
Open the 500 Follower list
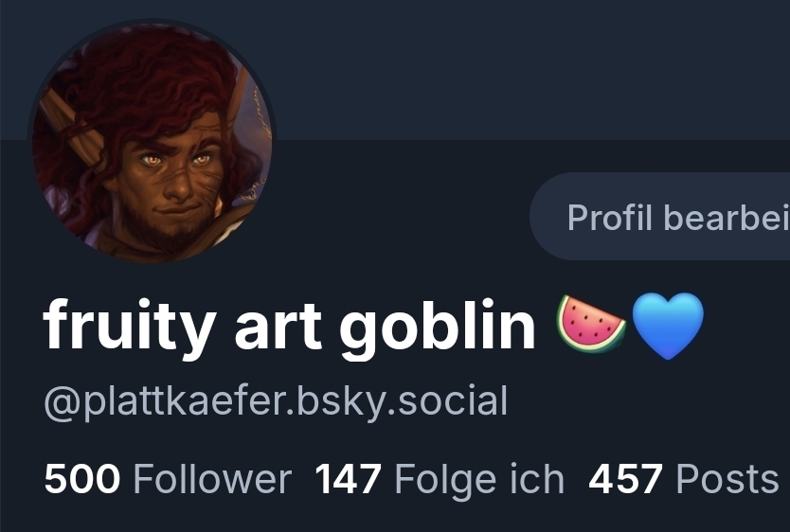pos(168,479)
